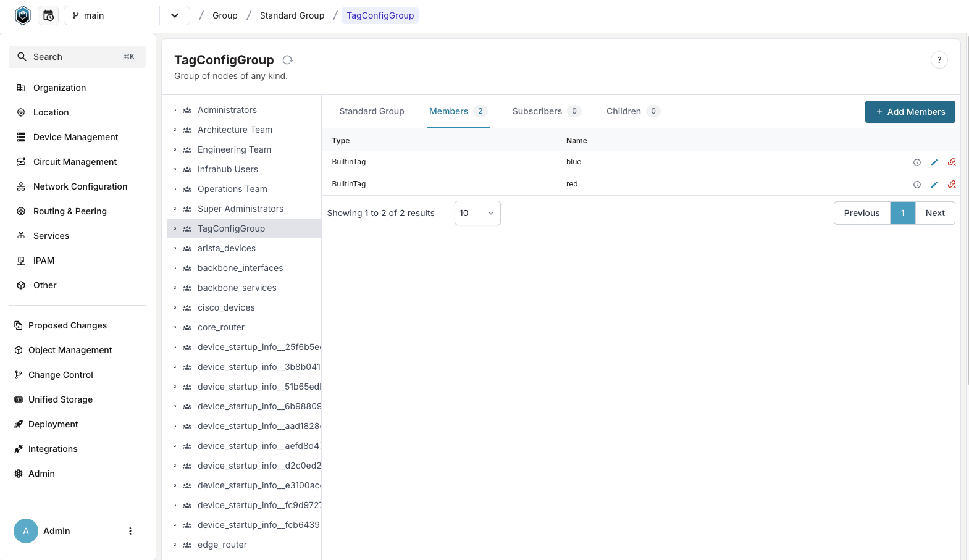The width and height of the screenshot is (969, 560).
Task: Click edit pencil for red tag
Action: click(x=934, y=185)
